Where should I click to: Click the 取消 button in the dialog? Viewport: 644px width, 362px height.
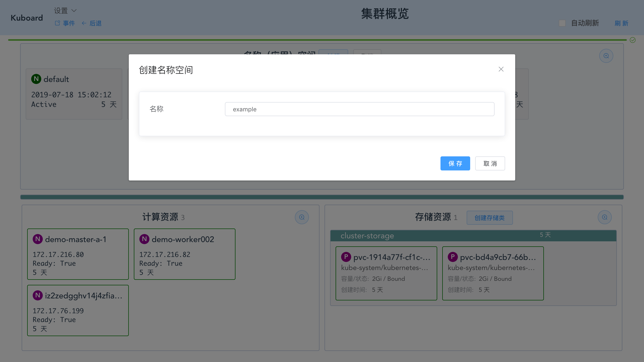pos(490,163)
